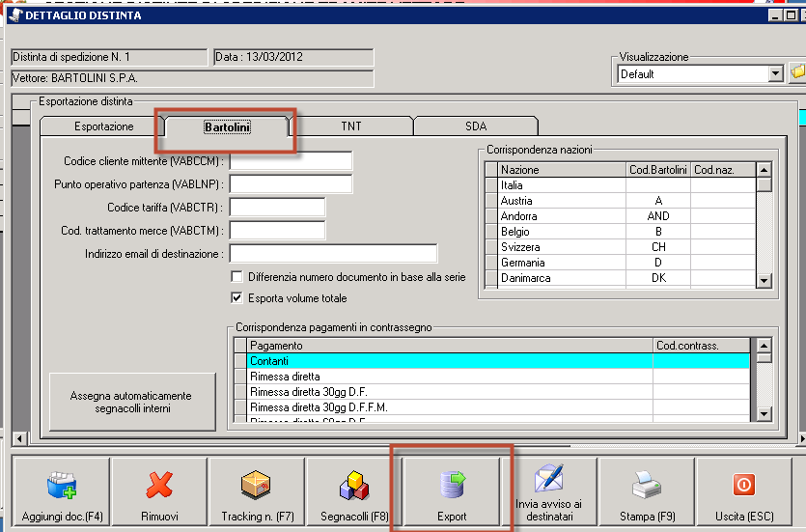Switch to the Esportazione tab
The width and height of the screenshot is (806, 532).
pyautogui.click(x=103, y=126)
